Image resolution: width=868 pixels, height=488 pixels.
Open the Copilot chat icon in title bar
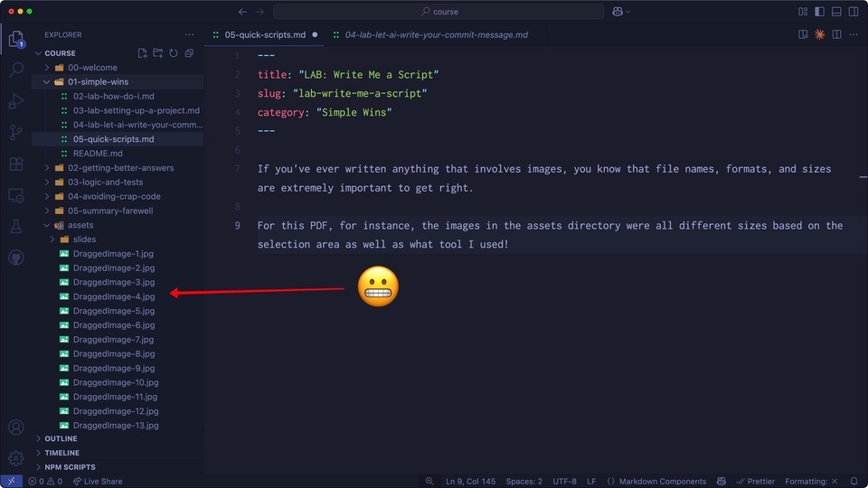click(x=618, y=12)
